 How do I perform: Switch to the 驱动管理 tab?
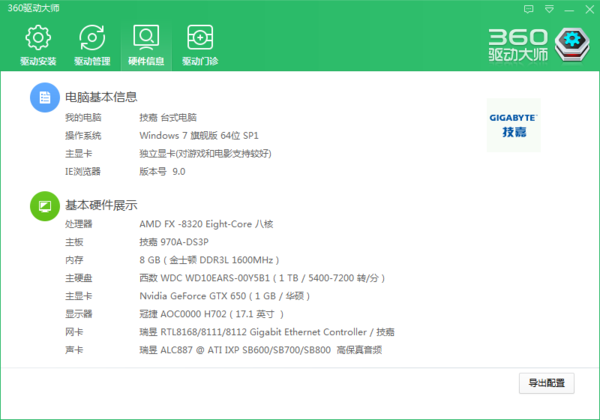tap(91, 46)
